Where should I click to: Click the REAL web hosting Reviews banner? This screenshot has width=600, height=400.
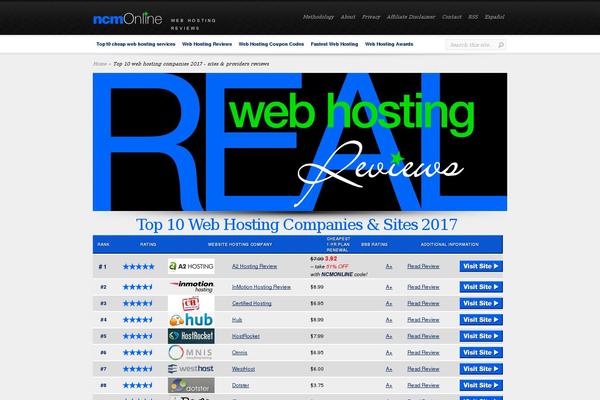(x=300, y=142)
